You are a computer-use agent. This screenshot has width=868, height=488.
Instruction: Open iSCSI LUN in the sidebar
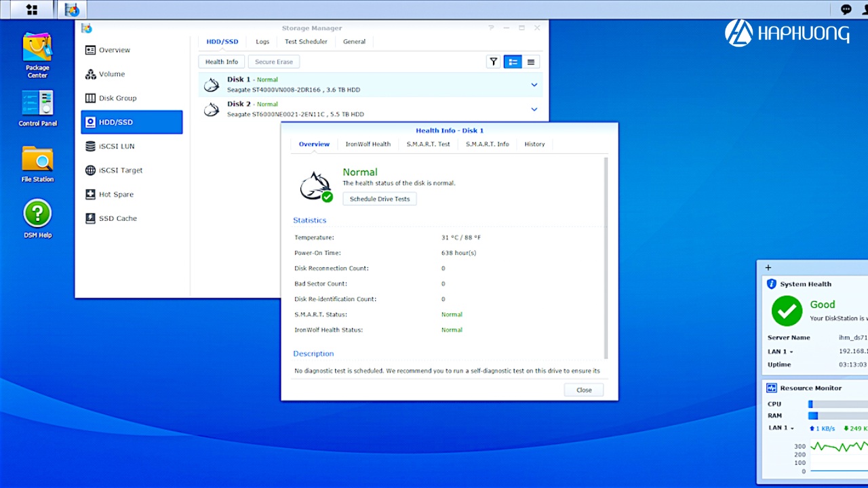(132, 146)
